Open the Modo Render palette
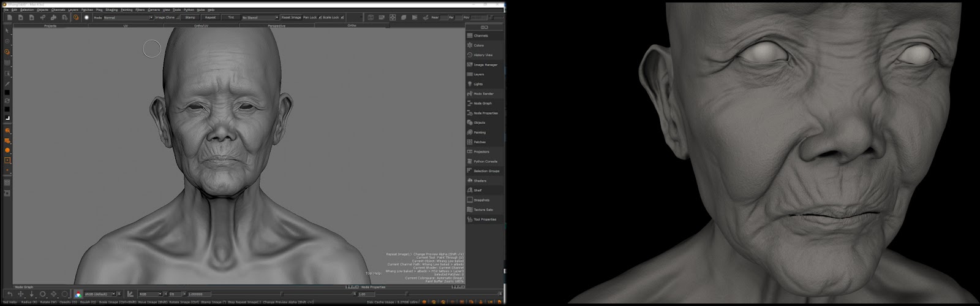Image resolution: width=980 pixels, height=306 pixels. [x=486, y=94]
